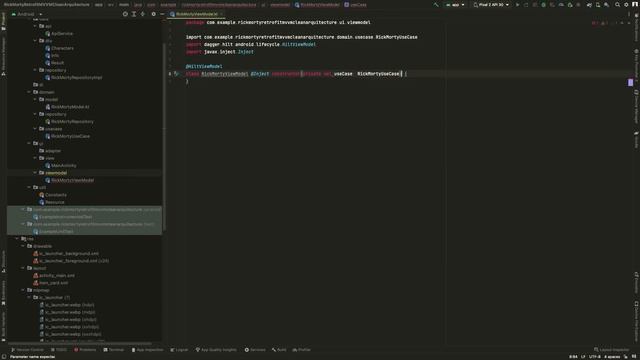This screenshot has height=360, width=640.
Task: Collapse the domain folder
Action: [29, 92]
